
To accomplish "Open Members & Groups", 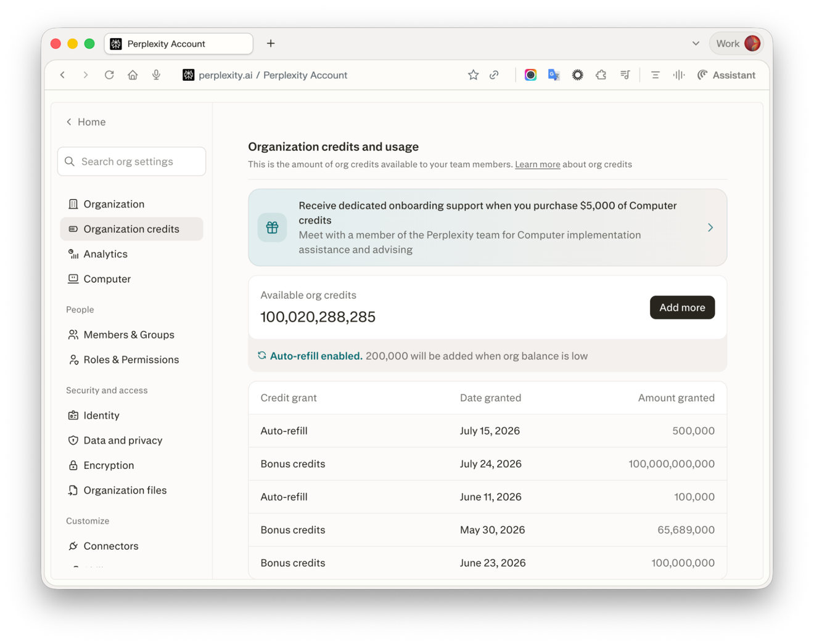I will tap(131, 335).
